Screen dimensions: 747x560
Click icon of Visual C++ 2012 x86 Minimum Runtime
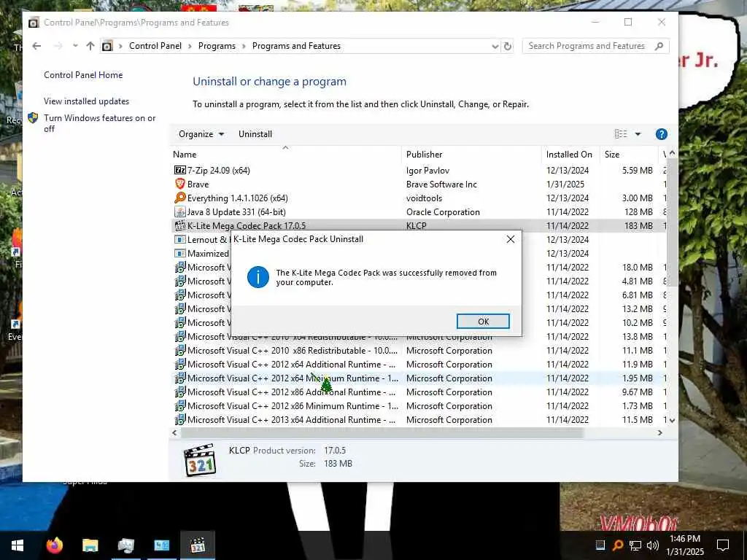pyautogui.click(x=179, y=405)
